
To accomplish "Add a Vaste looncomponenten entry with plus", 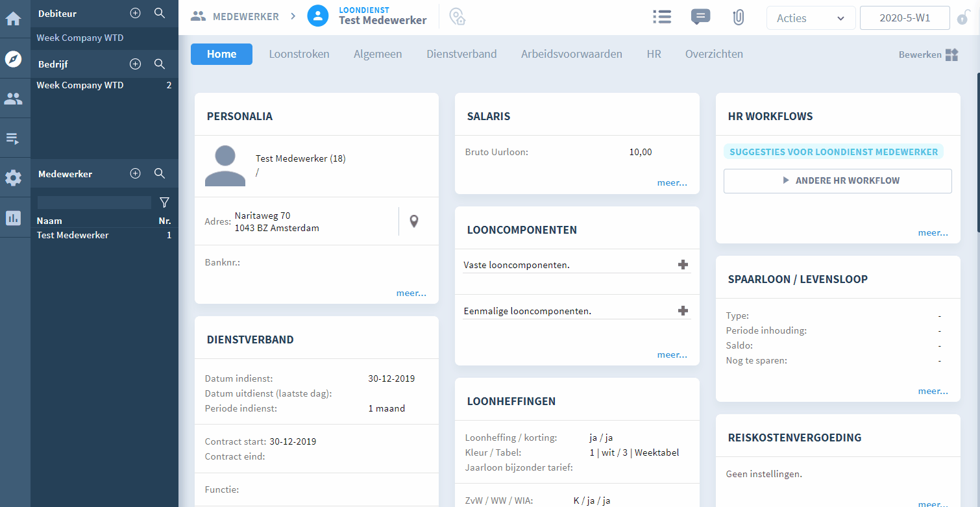I will (x=683, y=265).
